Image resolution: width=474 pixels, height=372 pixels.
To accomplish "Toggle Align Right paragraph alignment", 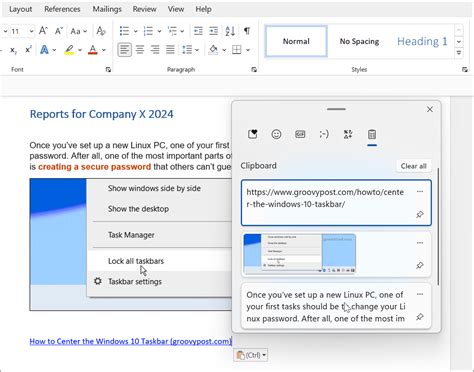I will pos(155,50).
